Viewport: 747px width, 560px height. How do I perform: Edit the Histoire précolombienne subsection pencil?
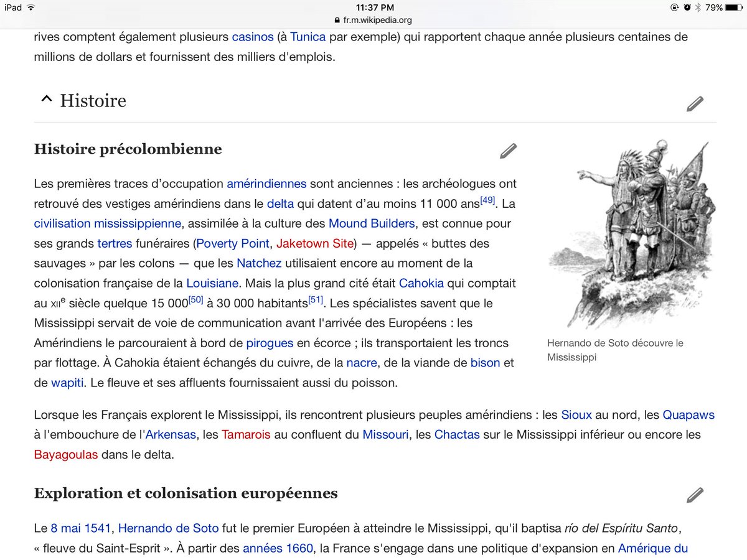[508, 151]
